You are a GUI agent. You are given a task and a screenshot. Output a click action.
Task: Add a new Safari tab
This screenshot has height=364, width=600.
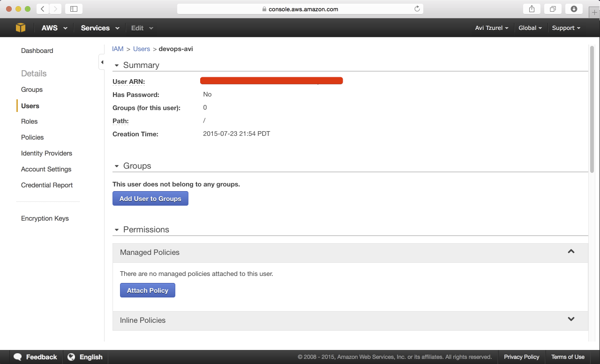point(594,12)
